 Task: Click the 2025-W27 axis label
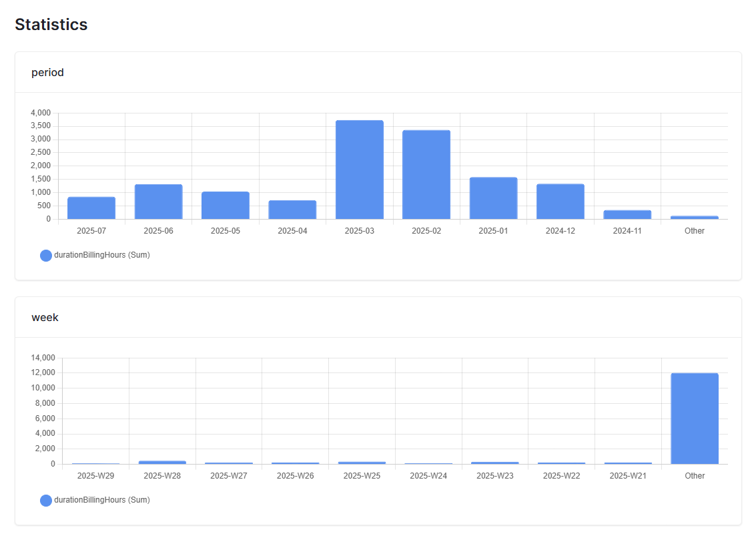(x=229, y=476)
